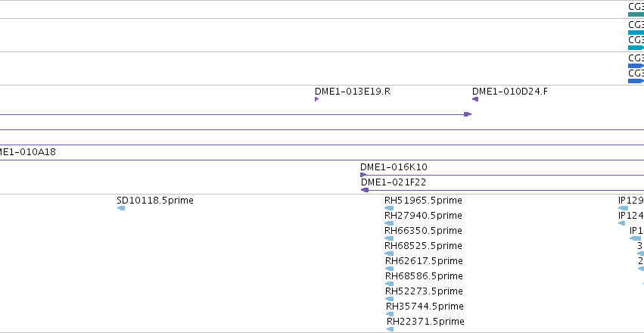
Task: Select the RH22371.5prime arrow glyph
Action: [390, 329]
